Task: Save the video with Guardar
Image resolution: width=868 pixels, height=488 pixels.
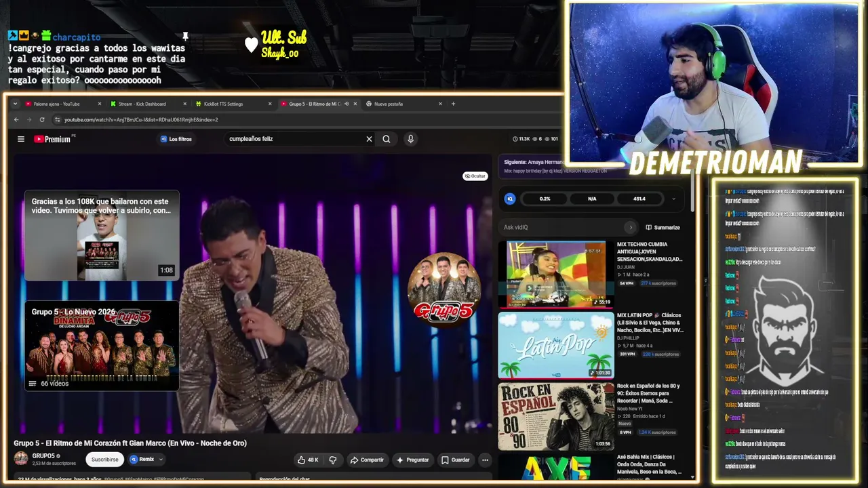Action: coord(455,460)
